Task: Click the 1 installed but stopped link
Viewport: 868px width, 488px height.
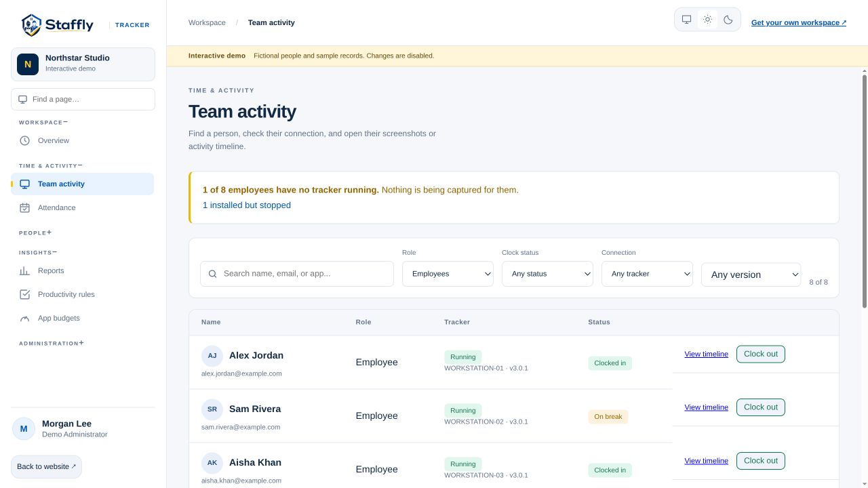Action: tap(247, 205)
